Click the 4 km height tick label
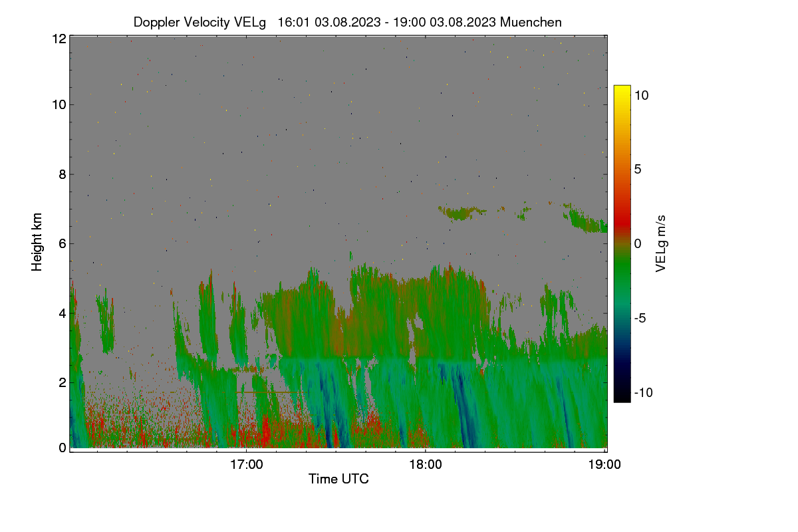 pos(63,313)
